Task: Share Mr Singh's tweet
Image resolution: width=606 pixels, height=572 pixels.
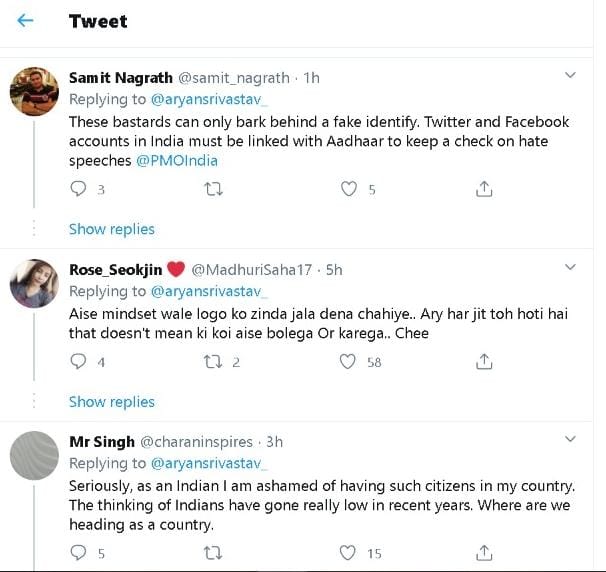Action: [483, 552]
